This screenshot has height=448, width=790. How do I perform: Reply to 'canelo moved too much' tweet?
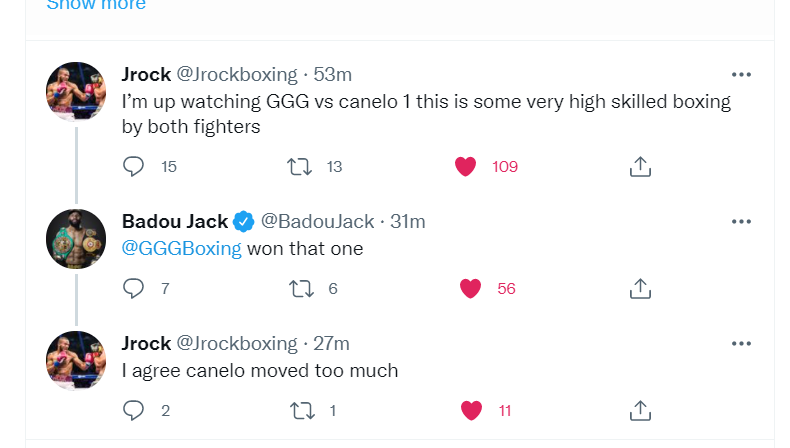click(134, 410)
